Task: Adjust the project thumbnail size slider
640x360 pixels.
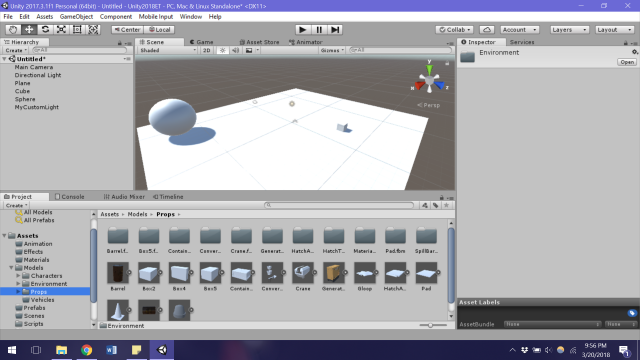Action: click(x=430, y=325)
